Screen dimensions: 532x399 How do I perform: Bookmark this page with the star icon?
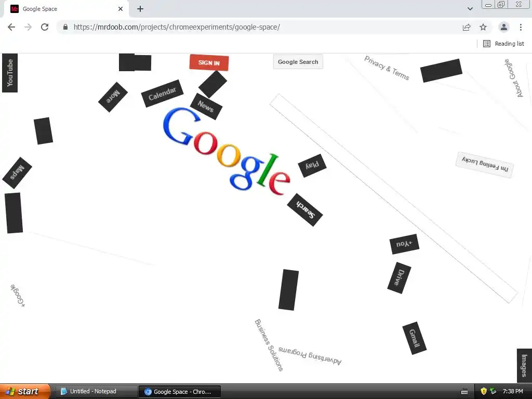483,27
